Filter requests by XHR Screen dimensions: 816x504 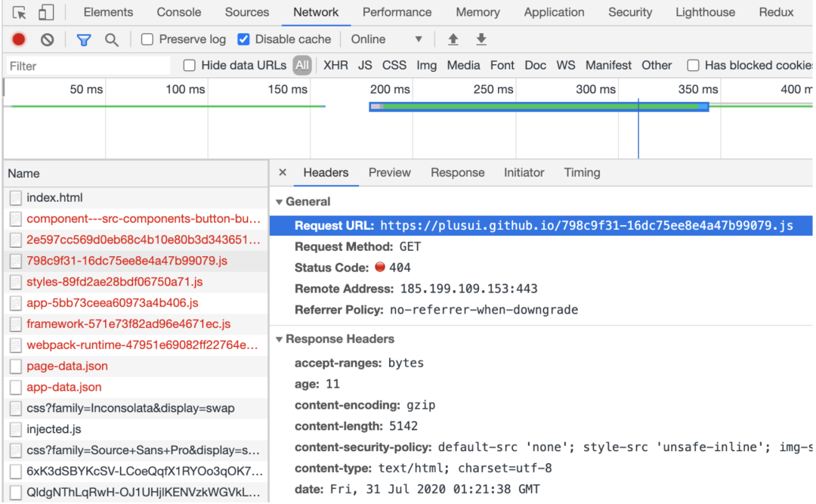pyautogui.click(x=335, y=66)
